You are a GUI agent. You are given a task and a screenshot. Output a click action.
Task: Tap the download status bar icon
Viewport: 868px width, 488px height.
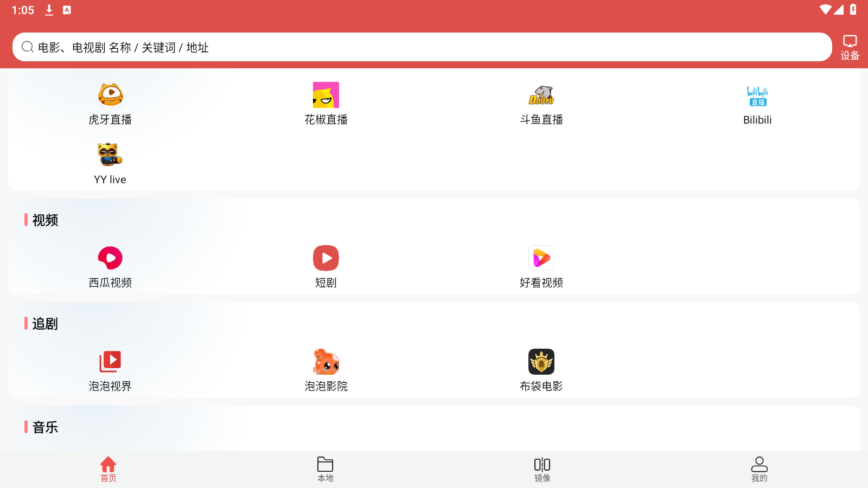[49, 10]
